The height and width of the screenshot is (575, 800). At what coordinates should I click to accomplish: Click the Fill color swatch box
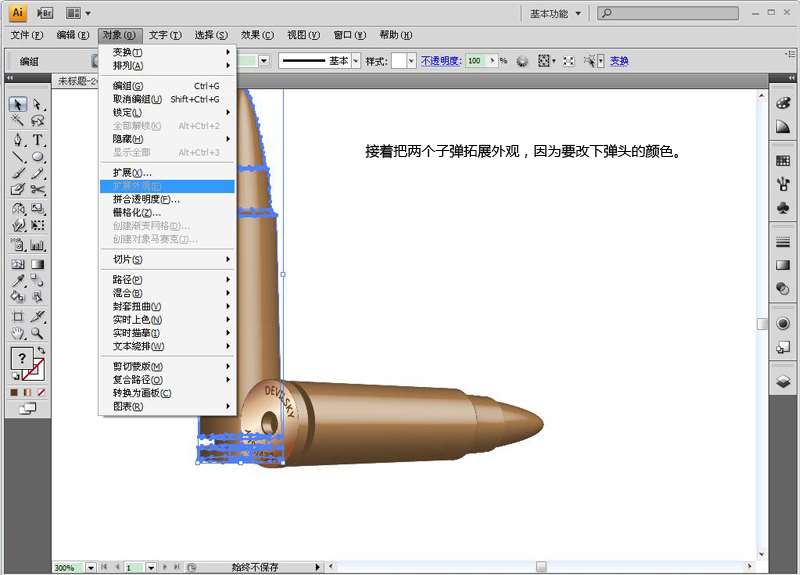(x=22, y=359)
